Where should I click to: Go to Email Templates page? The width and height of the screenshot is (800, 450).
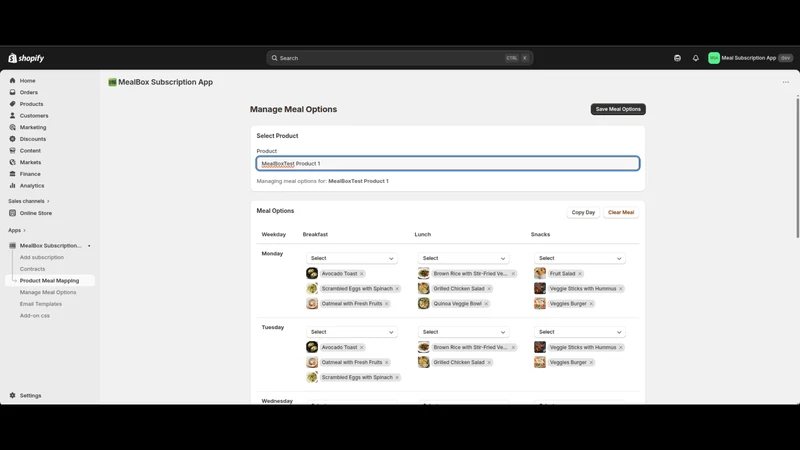[x=41, y=304]
